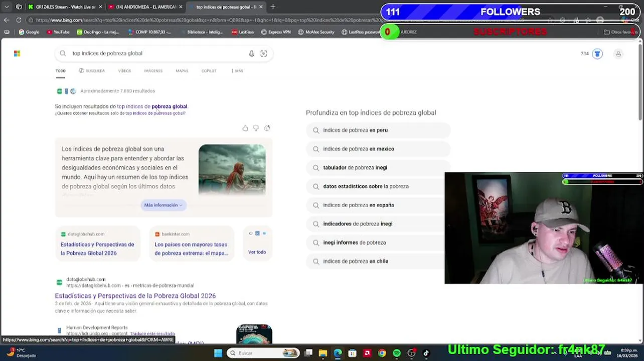Image resolution: width=644 pixels, height=361 pixels.
Task: Open a new browser tab with plus
Action: click(x=273, y=7)
